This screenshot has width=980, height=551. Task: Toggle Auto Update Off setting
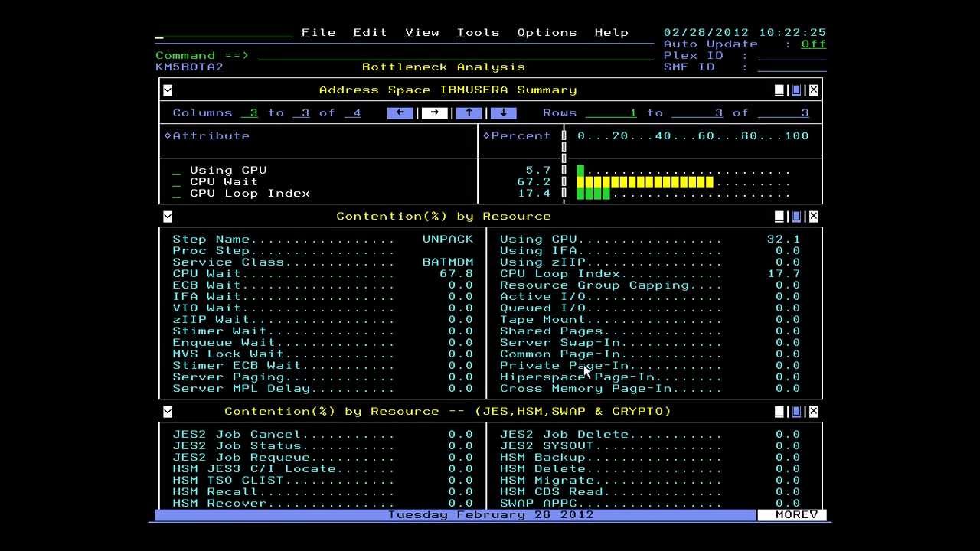click(813, 44)
